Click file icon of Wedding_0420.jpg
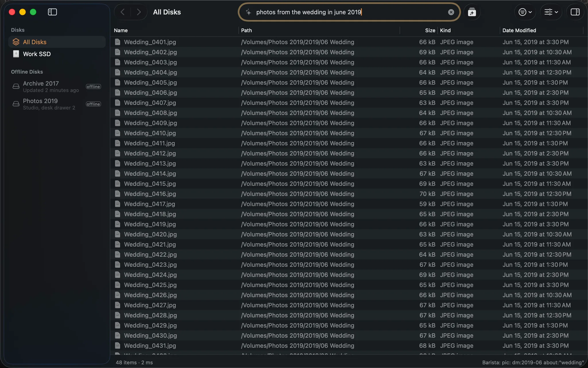The image size is (588, 368). [x=117, y=234]
